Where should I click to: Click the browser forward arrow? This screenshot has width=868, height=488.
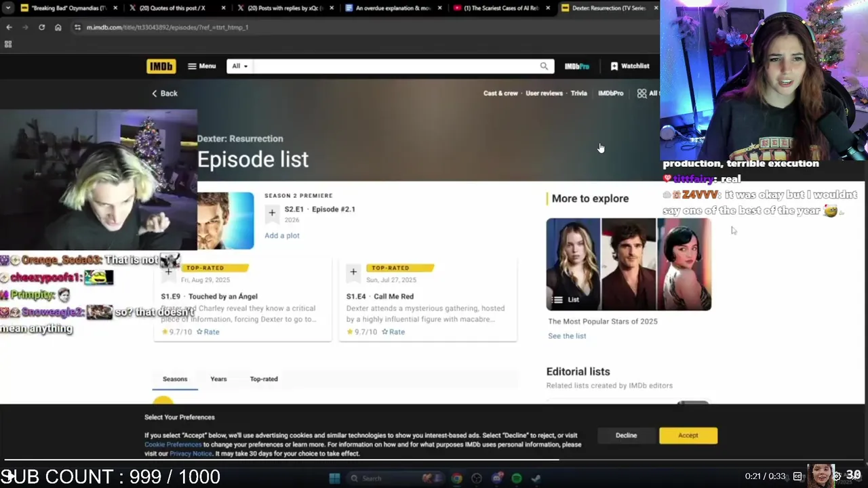25,27
